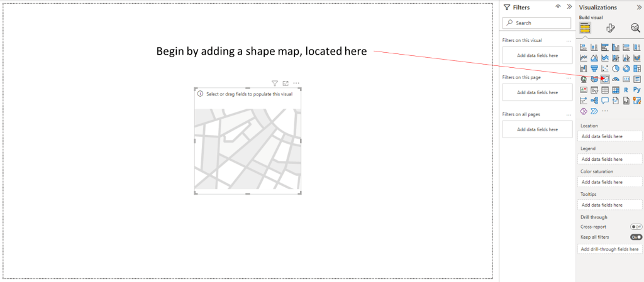Click the Add drill-through fields here well

(x=609, y=249)
